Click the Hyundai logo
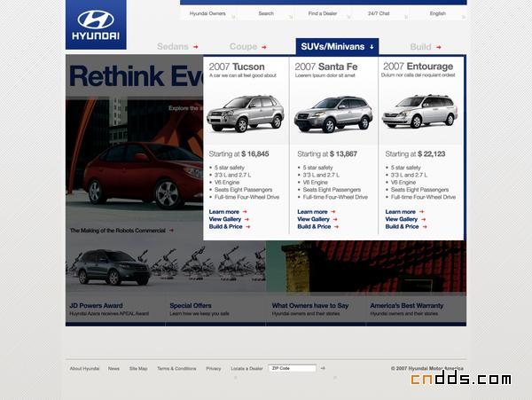Viewport: 532px width, 400px height. 96,25
